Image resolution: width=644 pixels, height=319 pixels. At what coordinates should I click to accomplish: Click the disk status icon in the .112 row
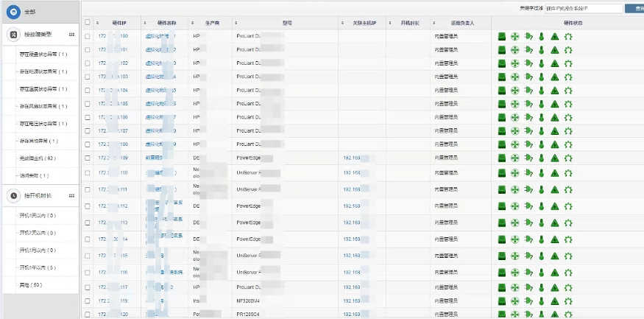tap(501, 206)
